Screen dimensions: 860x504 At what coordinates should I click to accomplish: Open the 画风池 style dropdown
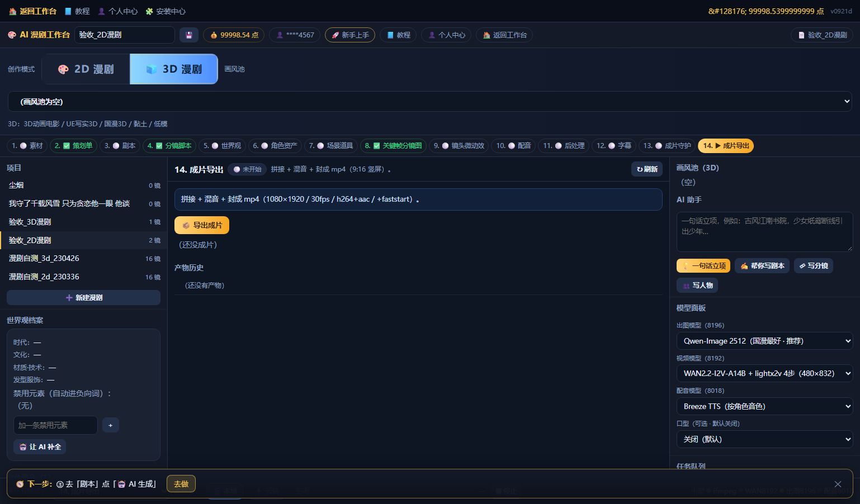point(430,102)
